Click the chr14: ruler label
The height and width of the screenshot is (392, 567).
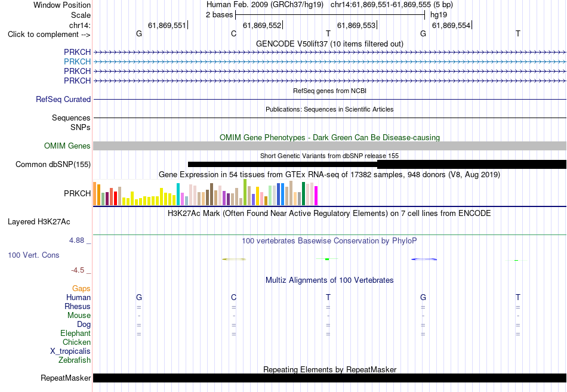point(80,25)
